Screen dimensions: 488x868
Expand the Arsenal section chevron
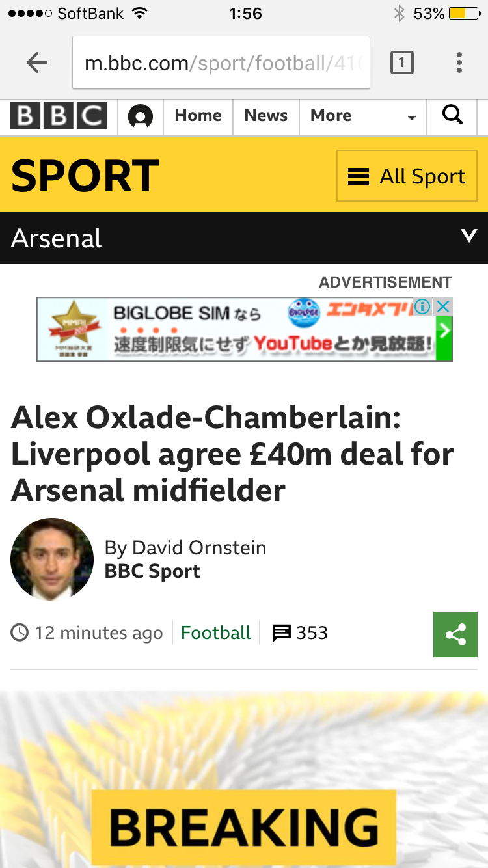coord(468,236)
